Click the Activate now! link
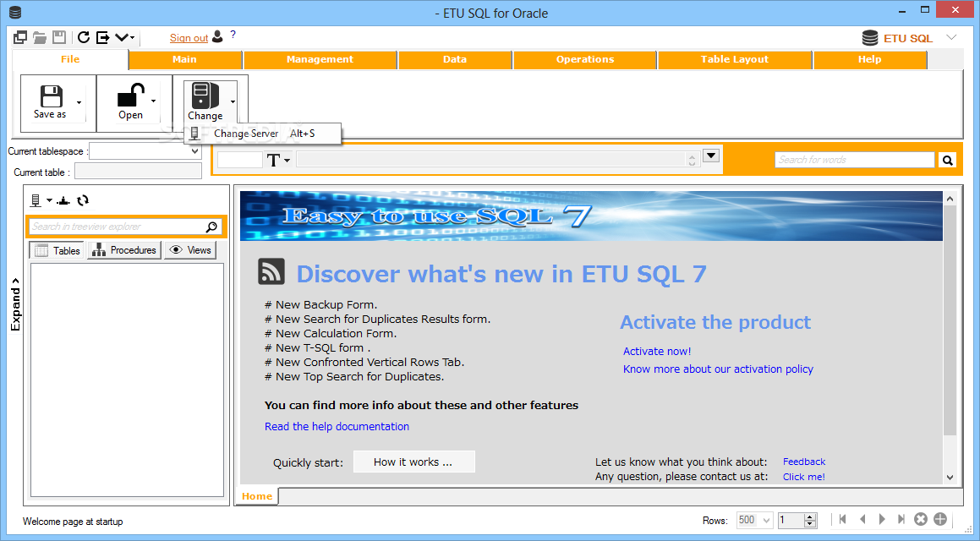 coord(657,352)
